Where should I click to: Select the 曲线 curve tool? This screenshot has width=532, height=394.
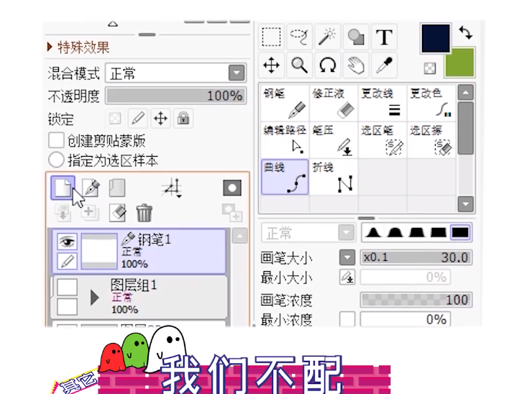tap(285, 177)
